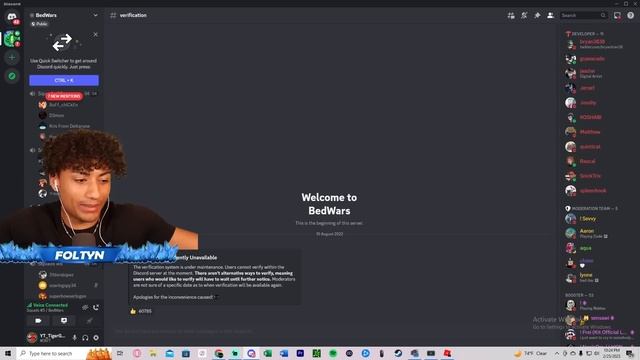Image resolution: width=640 pixels, height=360 pixels.
Task: Jump to the new mentions red pill
Action: coord(64,96)
